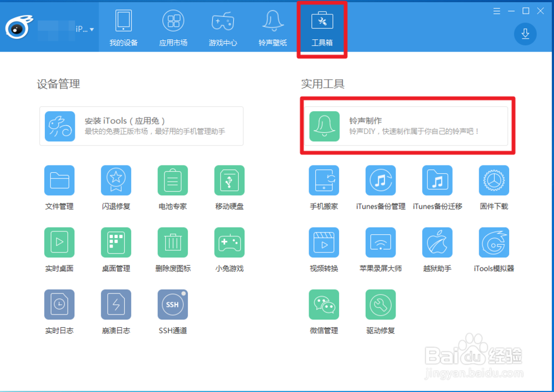
Task: Launch 手机搬家 phone migration tool
Action: (324, 180)
